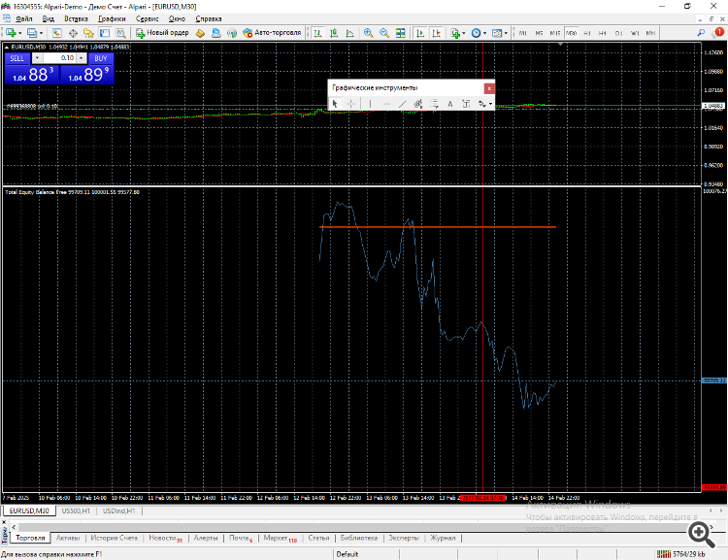Select the M30 timeframe

(571, 33)
